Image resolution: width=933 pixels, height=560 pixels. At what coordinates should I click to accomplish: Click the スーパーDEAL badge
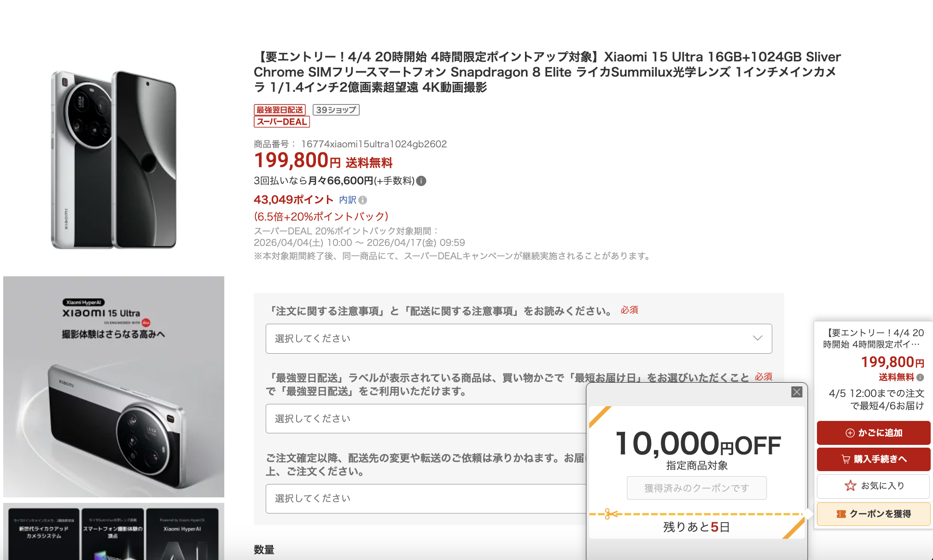282,122
